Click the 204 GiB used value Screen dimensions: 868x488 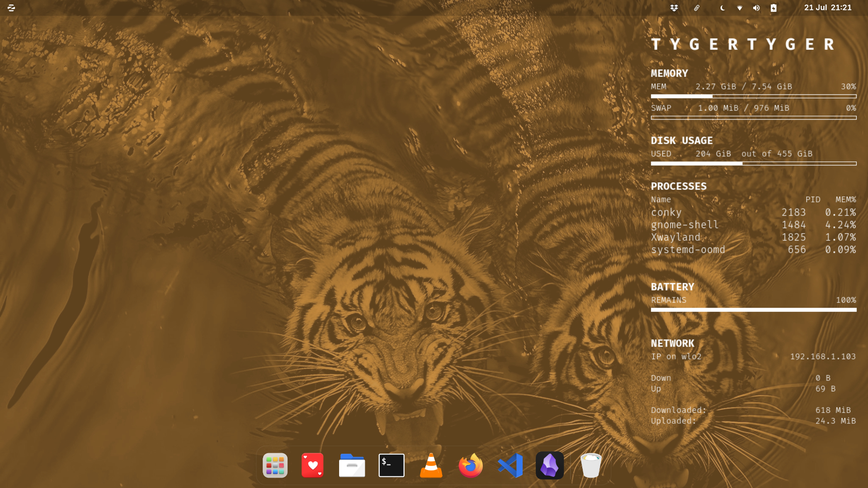coord(713,154)
